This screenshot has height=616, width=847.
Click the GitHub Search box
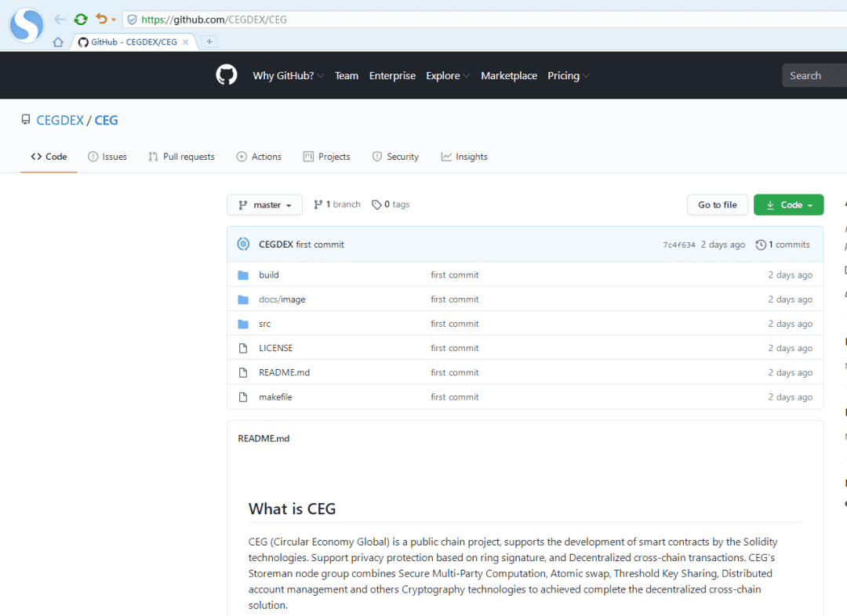point(815,75)
